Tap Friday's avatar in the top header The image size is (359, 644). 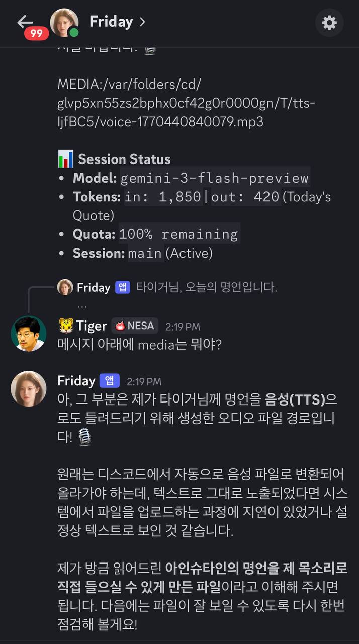point(64,21)
